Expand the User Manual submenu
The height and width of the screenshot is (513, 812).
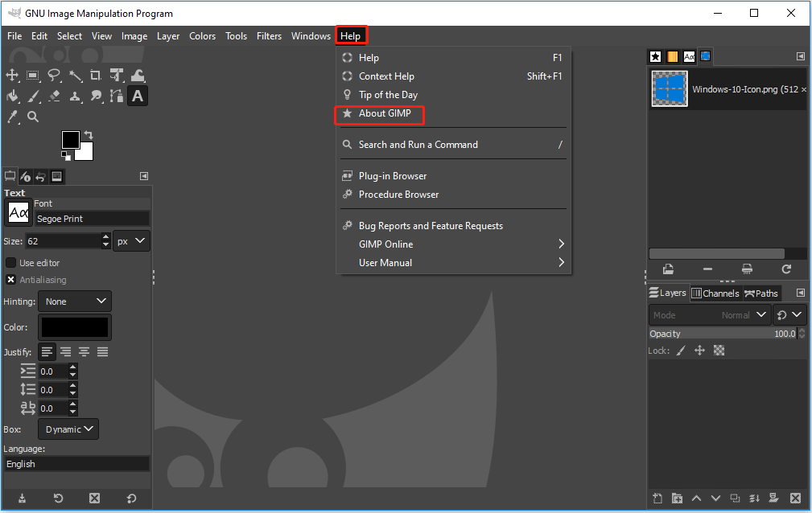tap(454, 262)
